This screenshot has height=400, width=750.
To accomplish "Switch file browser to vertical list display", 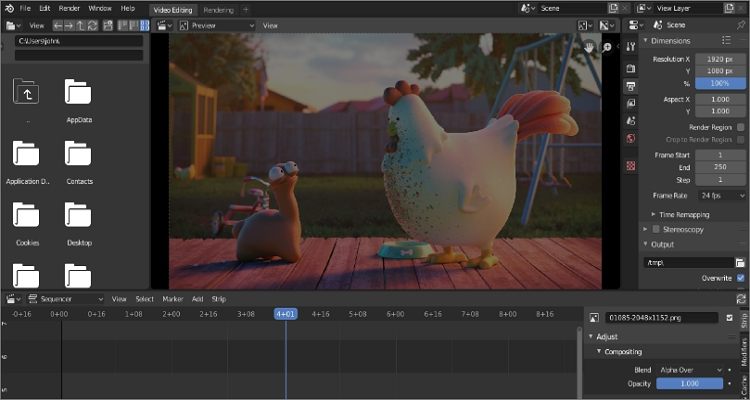I will [123, 25].
